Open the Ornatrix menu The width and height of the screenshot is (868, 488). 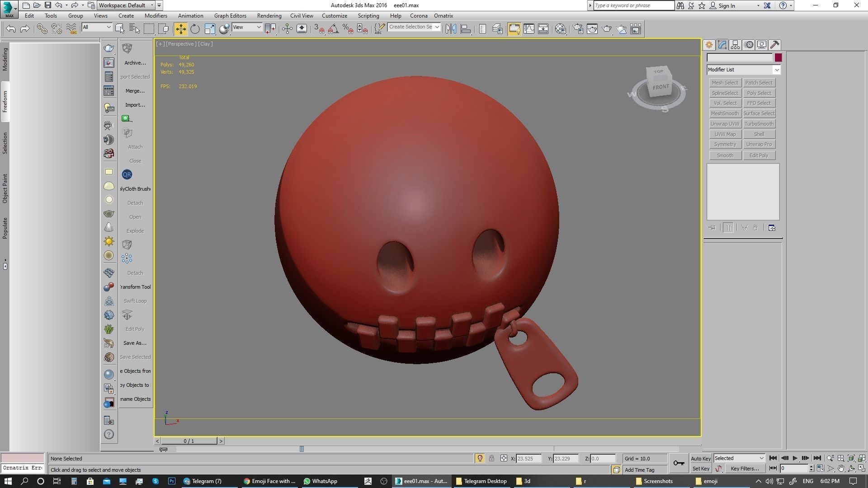coord(443,15)
